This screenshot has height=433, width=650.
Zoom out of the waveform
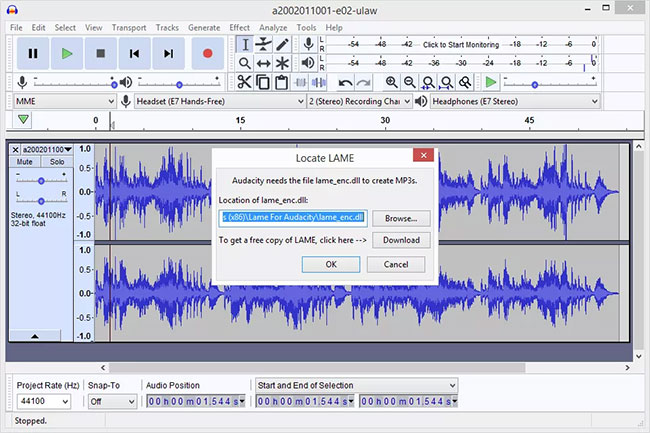pyautogui.click(x=410, y=82)
